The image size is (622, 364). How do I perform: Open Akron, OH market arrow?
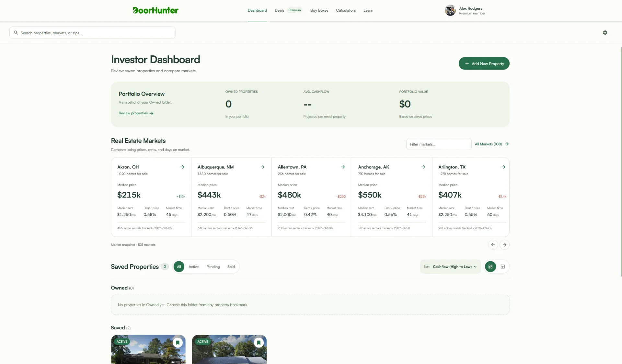pos(182,167)
